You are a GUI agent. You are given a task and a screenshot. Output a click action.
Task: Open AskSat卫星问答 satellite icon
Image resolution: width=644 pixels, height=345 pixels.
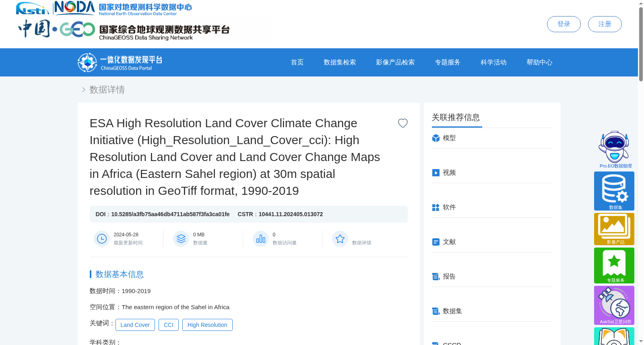[614, 305]
